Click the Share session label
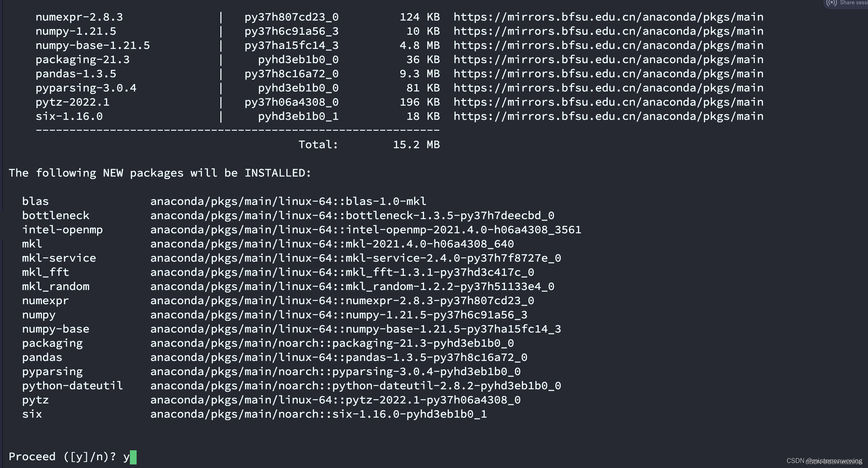Screen dimensions: 868x468 (x=854, y=2)
